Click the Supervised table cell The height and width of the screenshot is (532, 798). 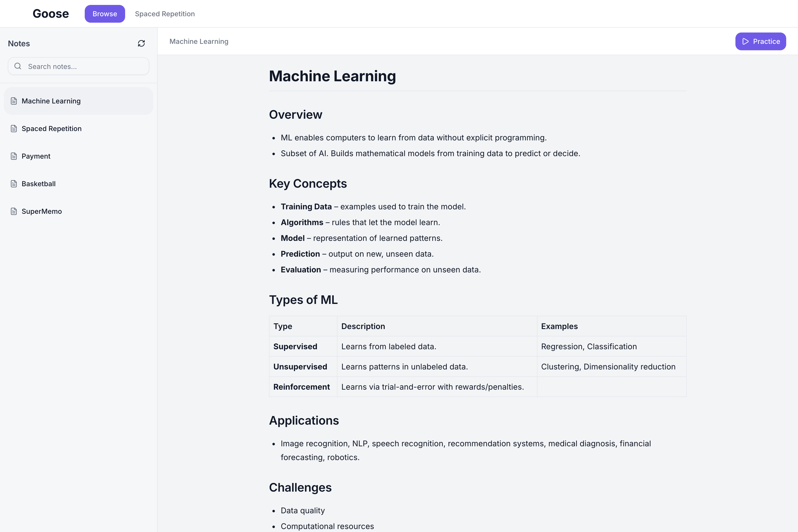coord(295,346)
